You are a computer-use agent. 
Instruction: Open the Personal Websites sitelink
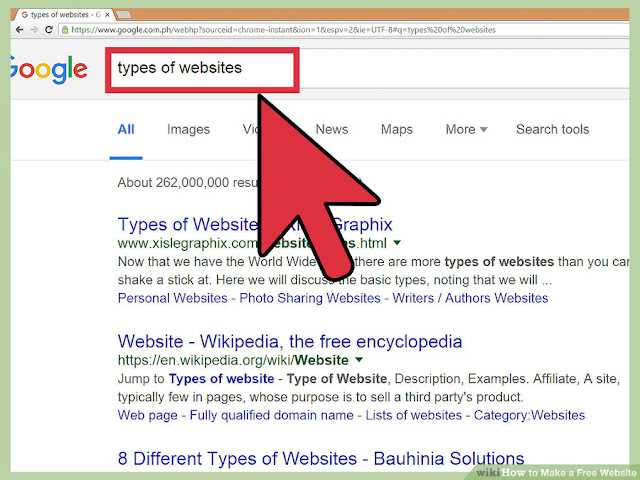[x=172, y=298]
